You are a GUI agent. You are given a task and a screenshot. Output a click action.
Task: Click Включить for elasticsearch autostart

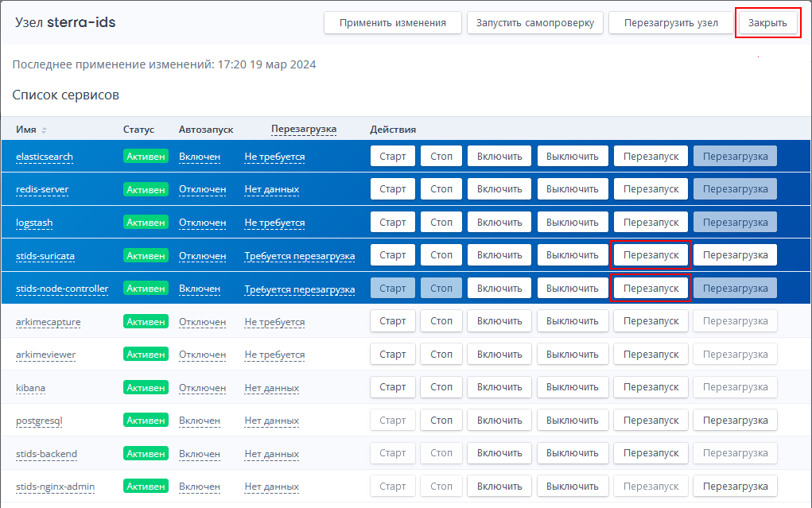pos(499,157)
